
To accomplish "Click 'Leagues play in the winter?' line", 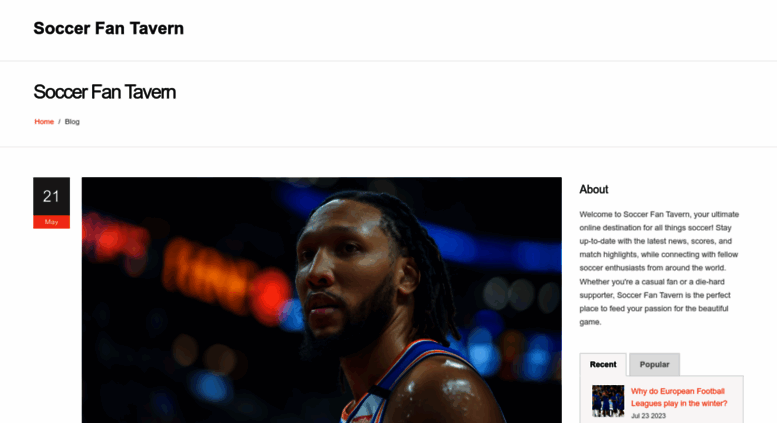I will tap(679, 403).
